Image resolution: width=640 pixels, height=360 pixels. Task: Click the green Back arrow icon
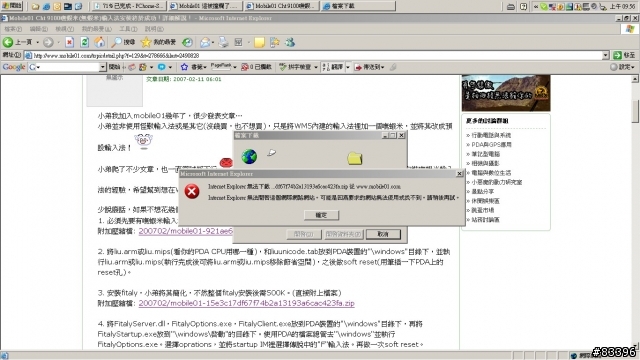pyautogui.click(x=8, y=42)
